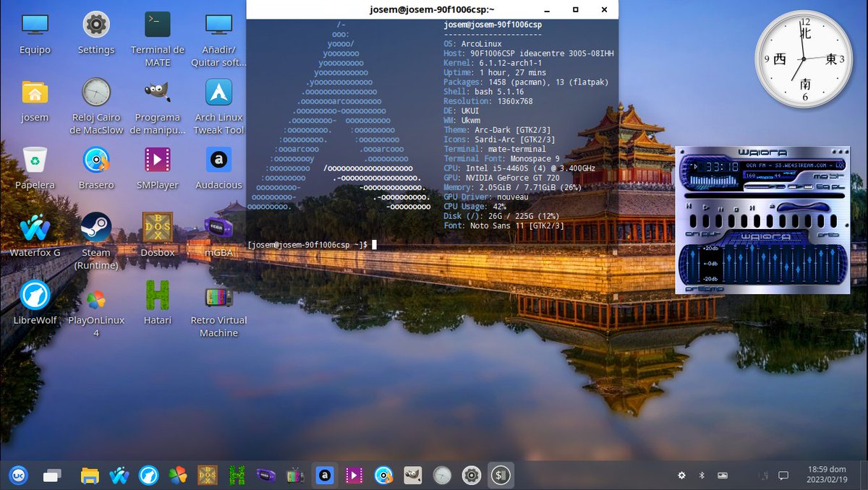The height and width of the screenshot is (490, 868).
Task: Open the josem home folder
Action: (35, 101)
